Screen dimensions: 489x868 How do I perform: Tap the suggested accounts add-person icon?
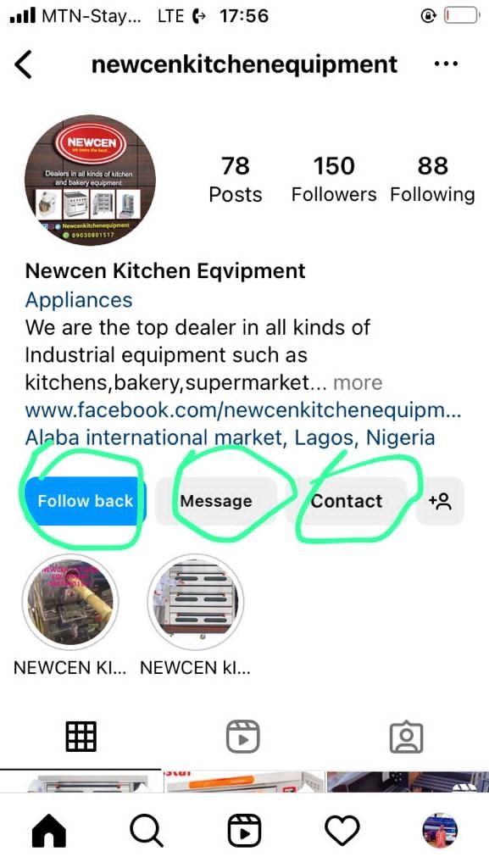coord(440,501)
